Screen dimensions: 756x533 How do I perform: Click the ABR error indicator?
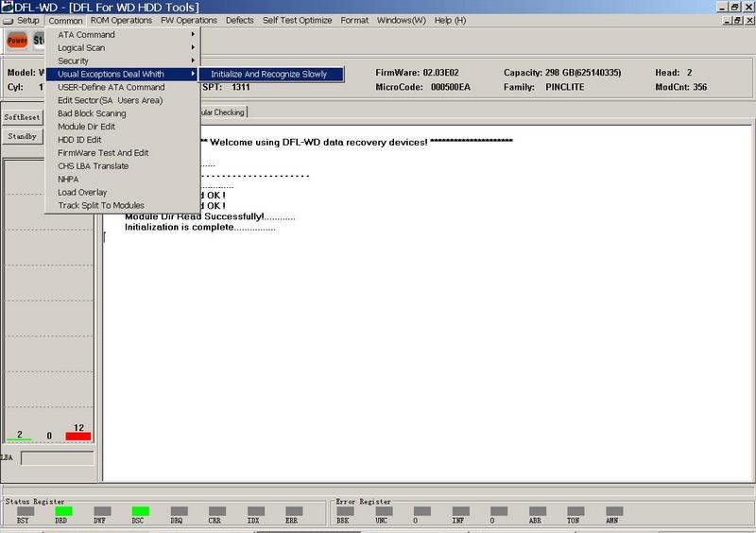537,511
